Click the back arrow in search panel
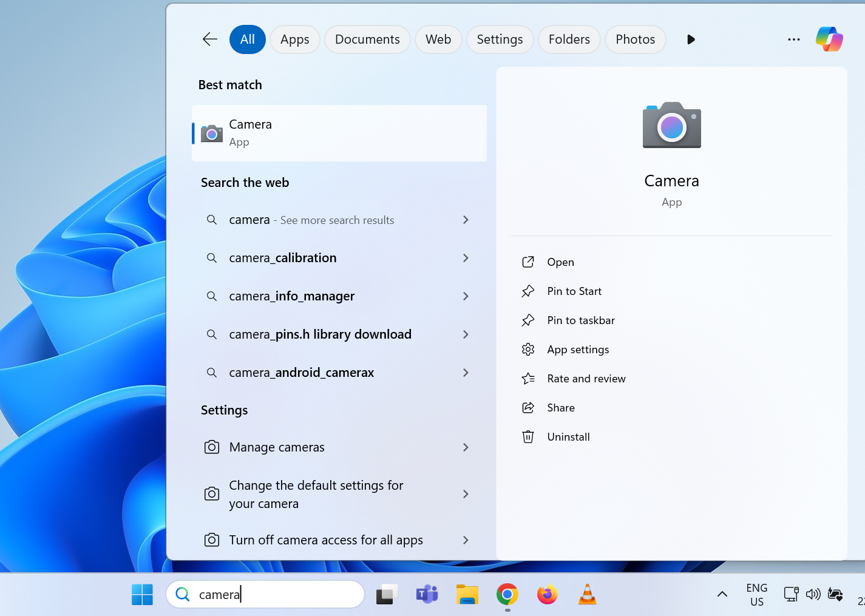The width and height of the screenshot is (865, 616). coord(210,39)
